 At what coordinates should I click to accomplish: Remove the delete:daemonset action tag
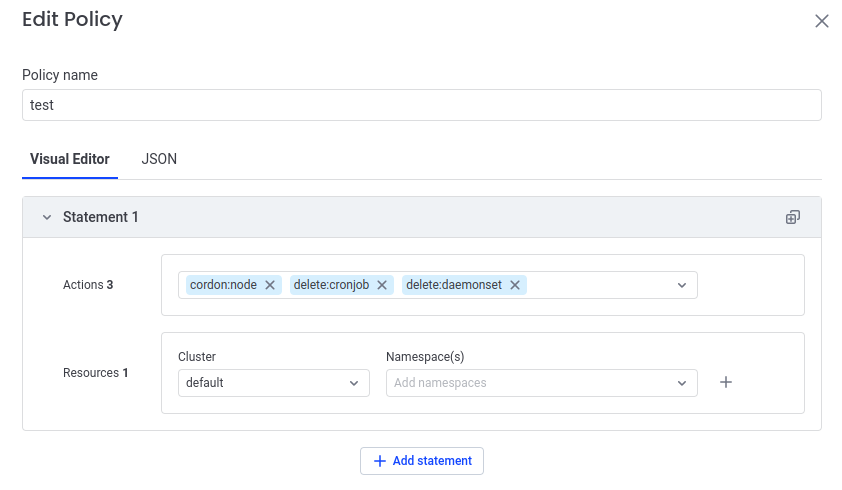(515, 285)
